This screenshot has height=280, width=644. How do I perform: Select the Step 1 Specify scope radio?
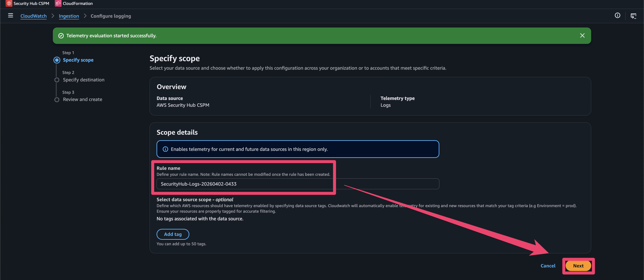tap(57, 60)
